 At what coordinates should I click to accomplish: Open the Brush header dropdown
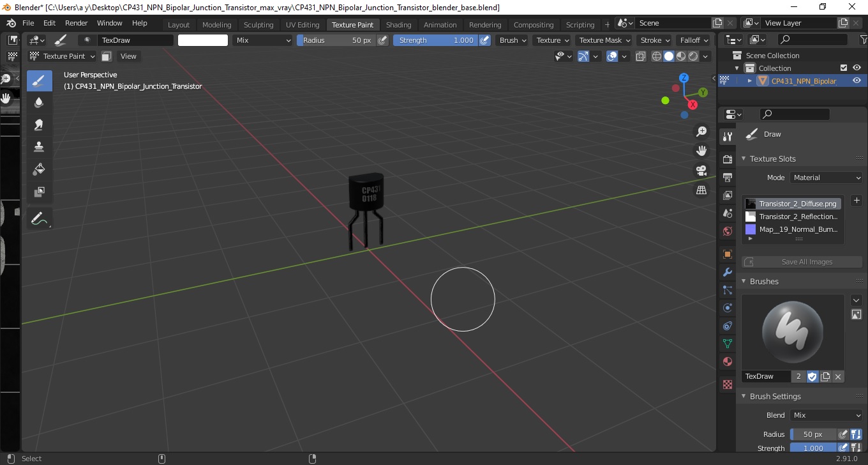(x=513, y=40)
